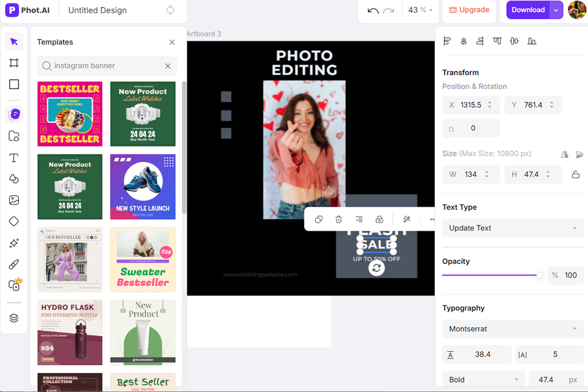Viewport: 588px width, 392px height.
Task: Align selection to horizontal center
Action: pos(463,41)
